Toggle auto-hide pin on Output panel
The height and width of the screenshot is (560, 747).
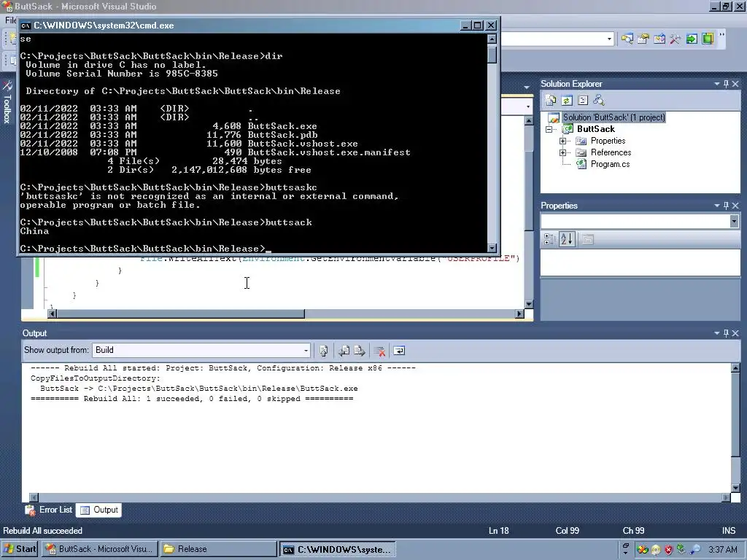[726, 333]
